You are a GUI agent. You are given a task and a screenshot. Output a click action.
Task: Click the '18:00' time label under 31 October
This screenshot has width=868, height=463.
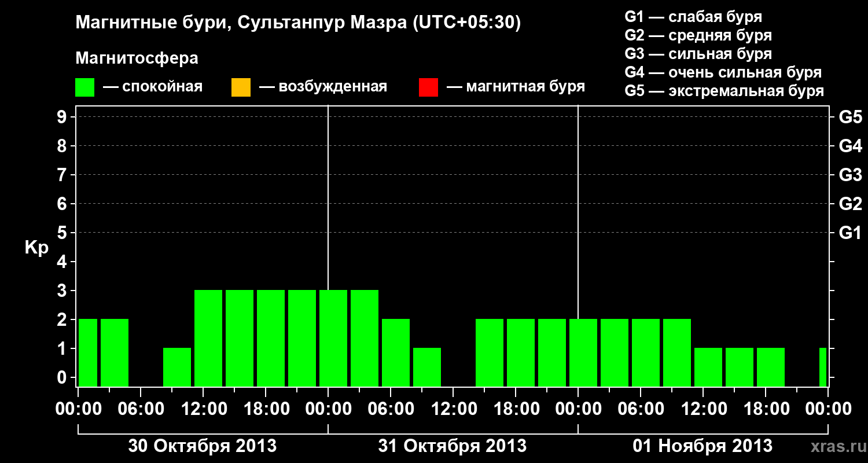click(x=516, y=409)
